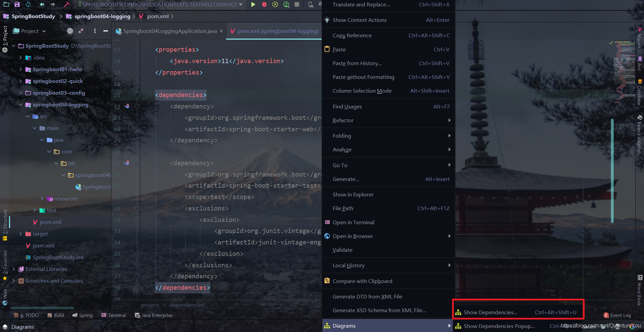Image resolution: width=644 pixels, height=332 pixels.
Task: Choose Open in Terminal
Action: point(388,222)
